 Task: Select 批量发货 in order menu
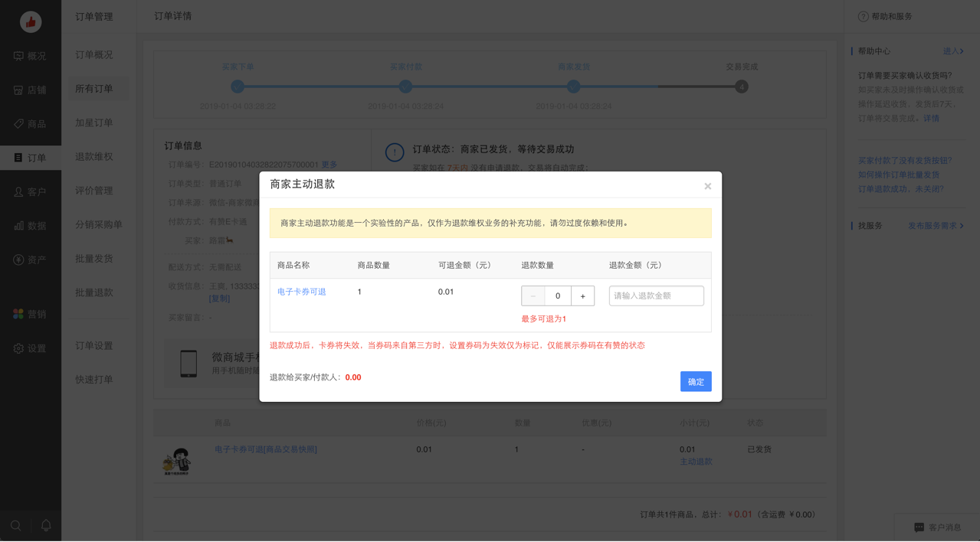tap(94, 259)
